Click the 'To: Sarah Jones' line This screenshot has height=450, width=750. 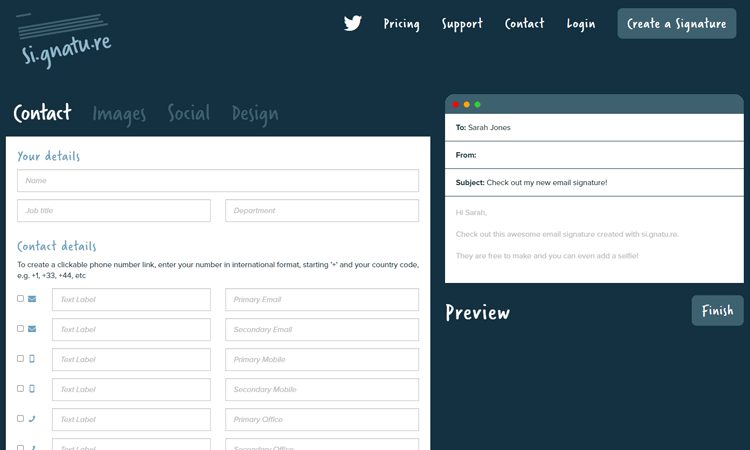point(483,127)
